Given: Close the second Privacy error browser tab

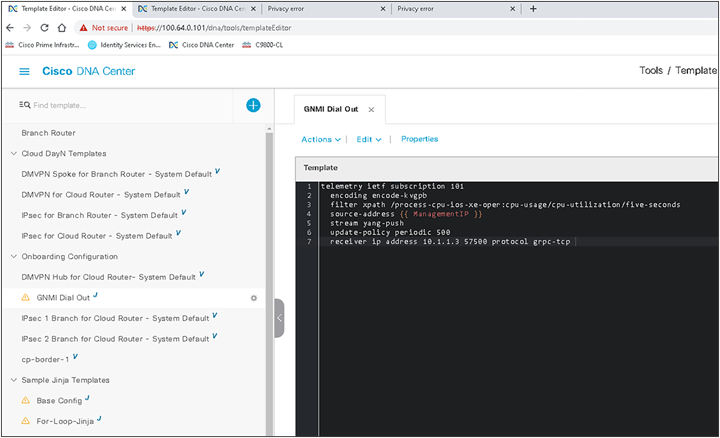Looking at the screenshot, I should point(512,9).
